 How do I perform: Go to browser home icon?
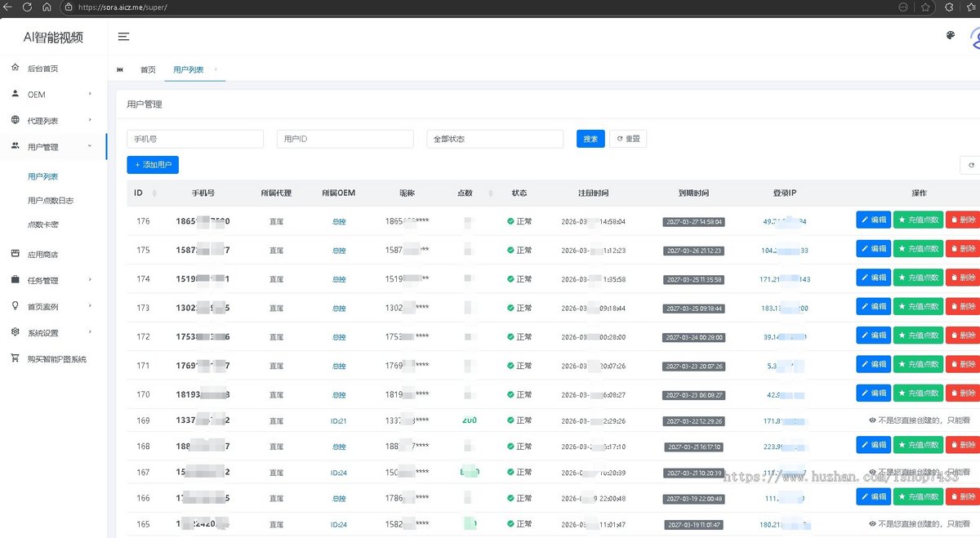46,7
